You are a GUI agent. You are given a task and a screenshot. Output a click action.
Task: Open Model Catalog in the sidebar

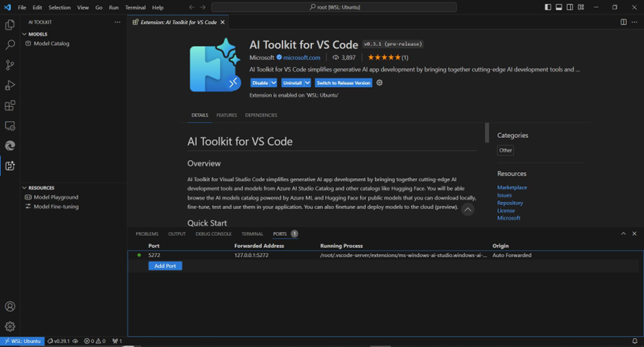point(51,44)
